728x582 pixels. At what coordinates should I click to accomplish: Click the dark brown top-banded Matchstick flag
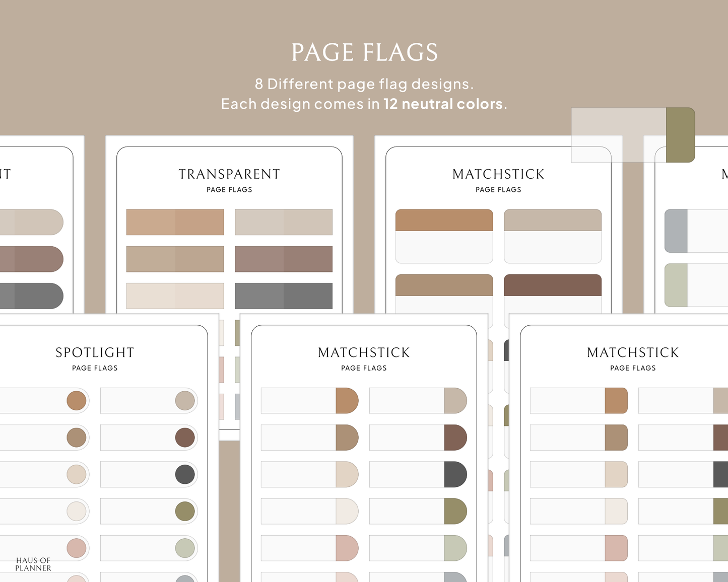553,285
